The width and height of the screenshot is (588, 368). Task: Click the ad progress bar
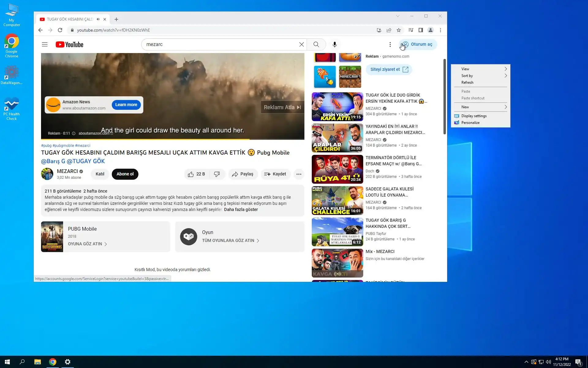(x=172, y=139)
